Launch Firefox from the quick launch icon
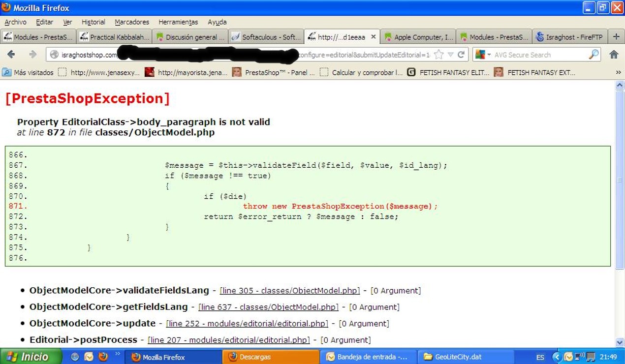625x364 pixels. 103,357
